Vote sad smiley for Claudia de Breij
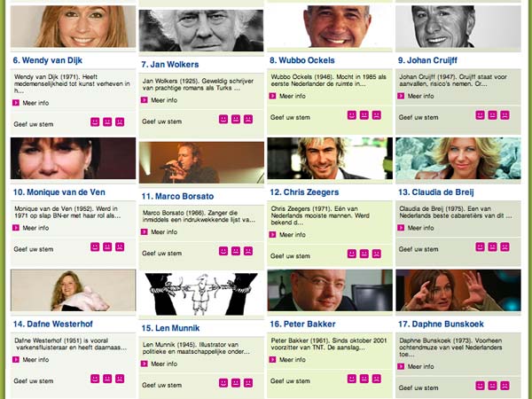532x399 pixels. 505,246
